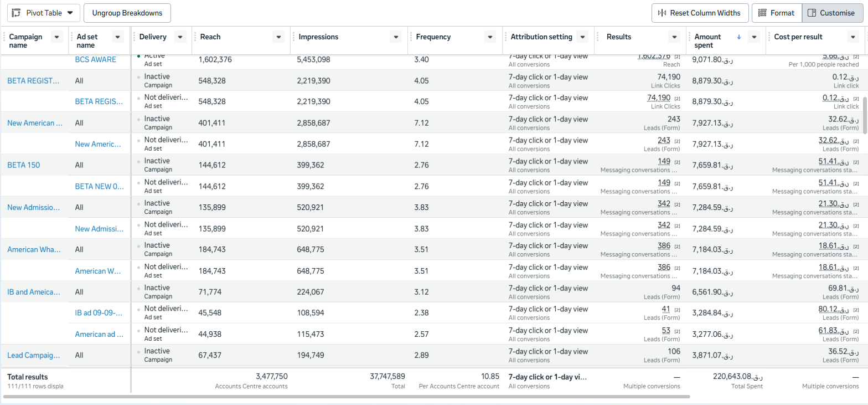Viewport: 868px width, 405px height.
Task: Open the Delivery column dropdown
Action: [180, 37]
